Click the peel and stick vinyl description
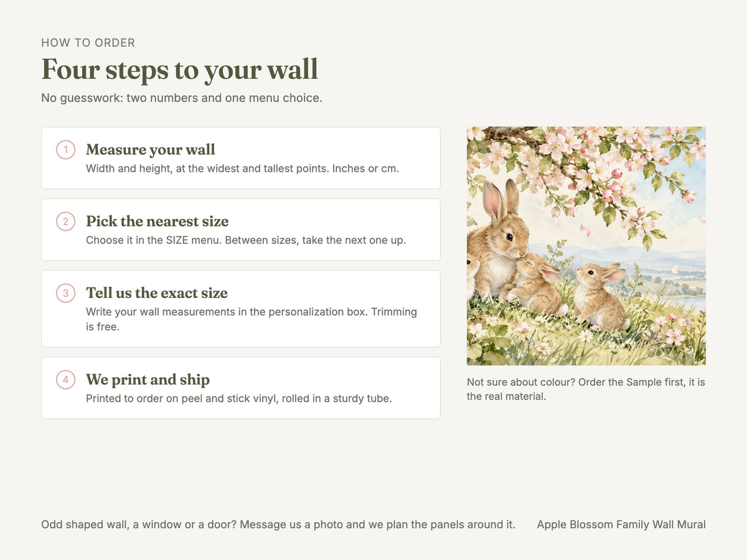 click(x=239, y=398)
